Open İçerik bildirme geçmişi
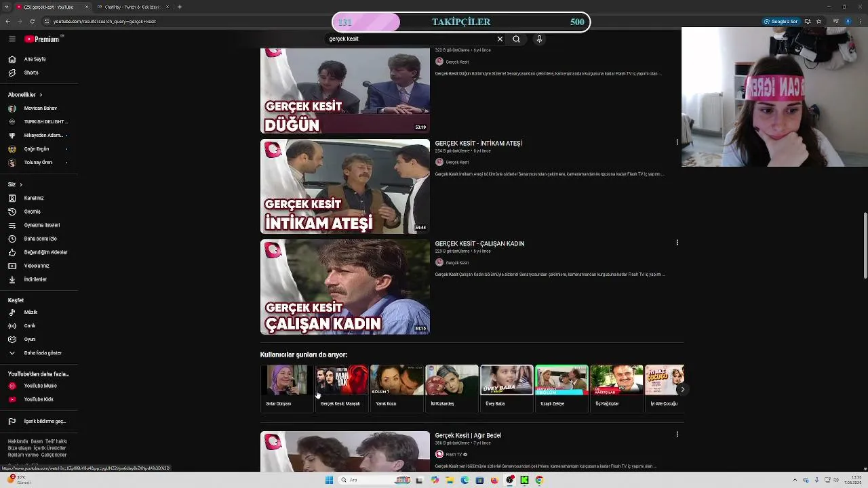Image resolution: width=868 pixels, height=488 pixels. tap(39, 422)
